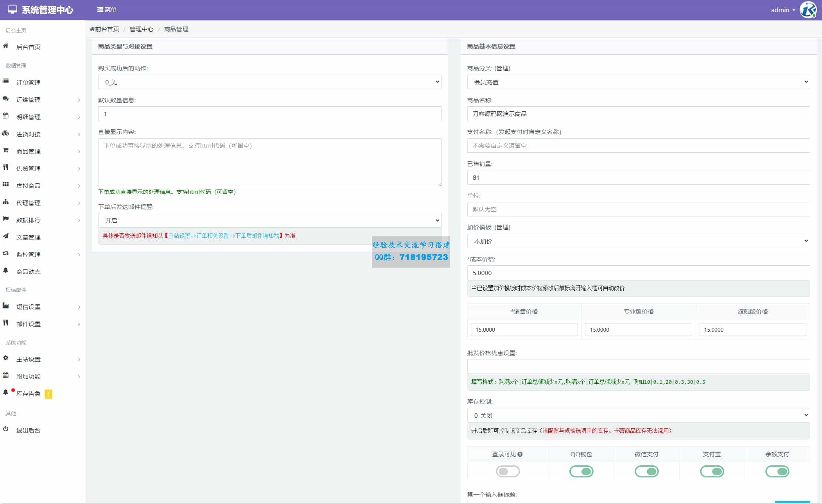Click the 管理中心 breadcrumb link
The width and height of the screenshot is (822, 504).
tap(141, 29)
